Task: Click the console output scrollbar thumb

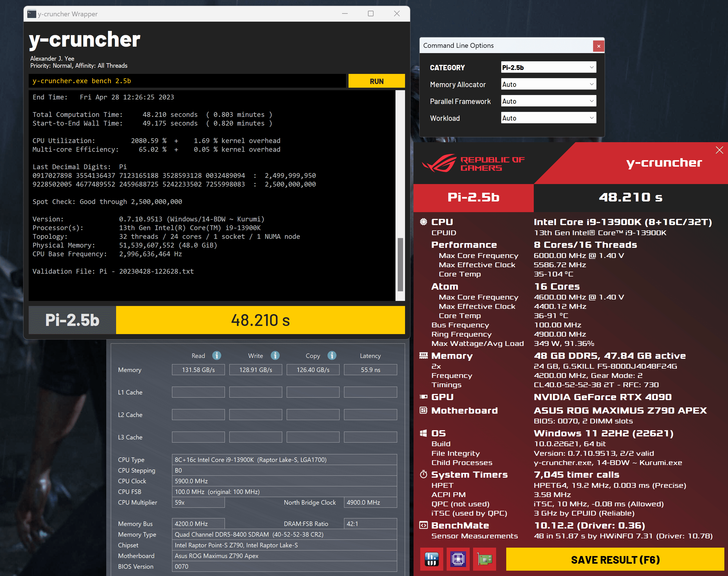Action: pyautogui.click(x=400, y=264)
